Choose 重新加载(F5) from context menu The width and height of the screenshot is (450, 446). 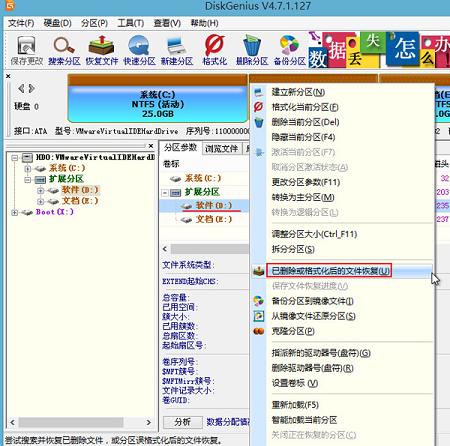pos(343,405)
